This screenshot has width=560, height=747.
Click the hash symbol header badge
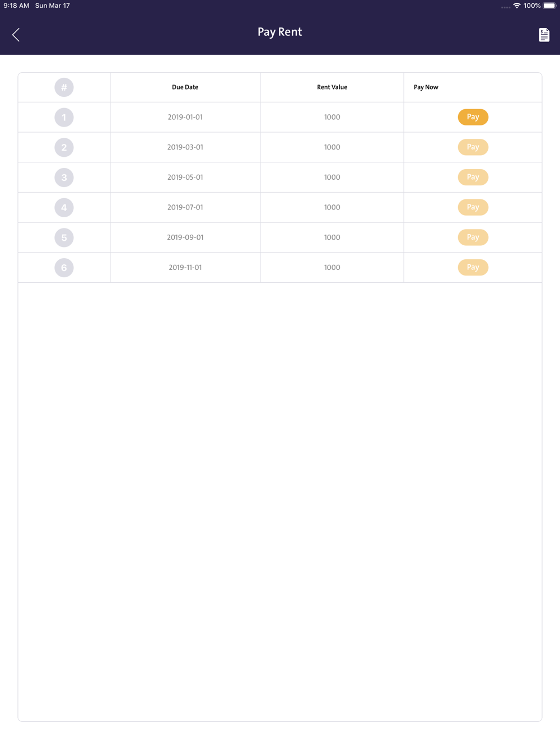pyautogui.click(x=64, y=87)
